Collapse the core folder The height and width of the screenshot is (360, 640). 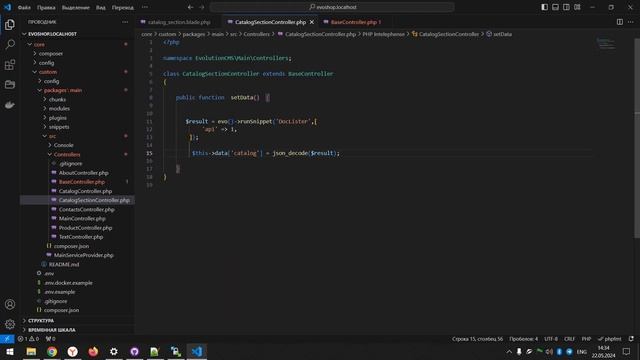[x=77, y=44]
